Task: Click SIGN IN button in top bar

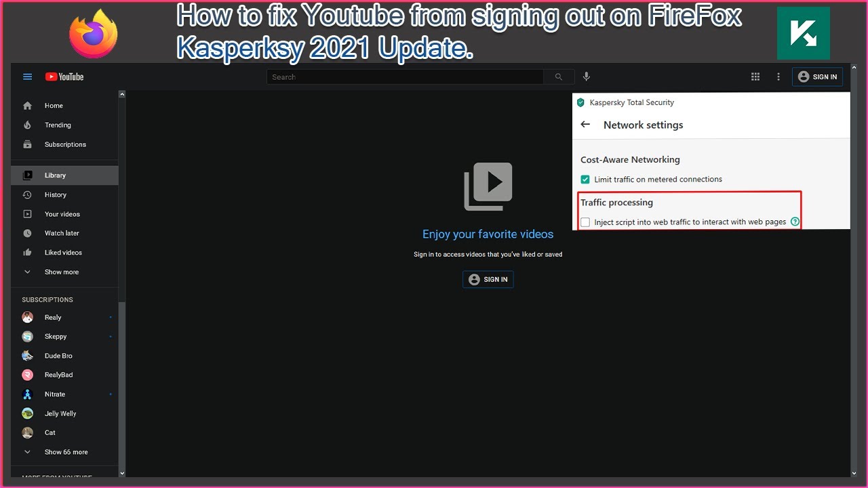Action: click(817, 77)
